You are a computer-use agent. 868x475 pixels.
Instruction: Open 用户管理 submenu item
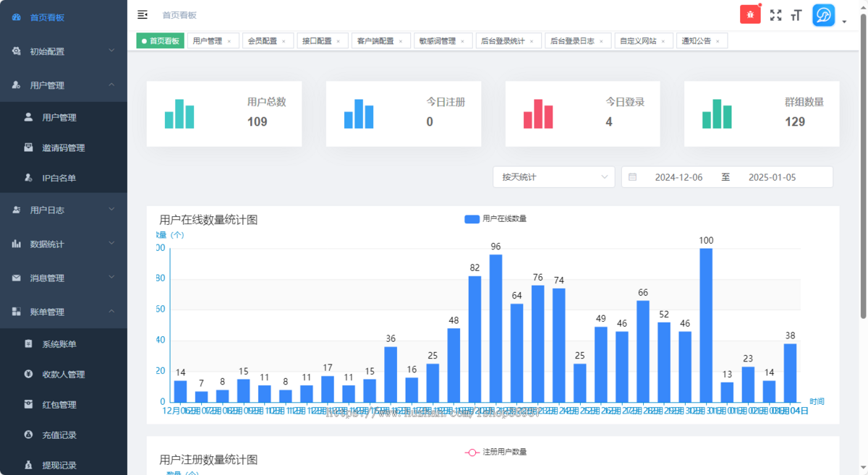click(64, 117)
